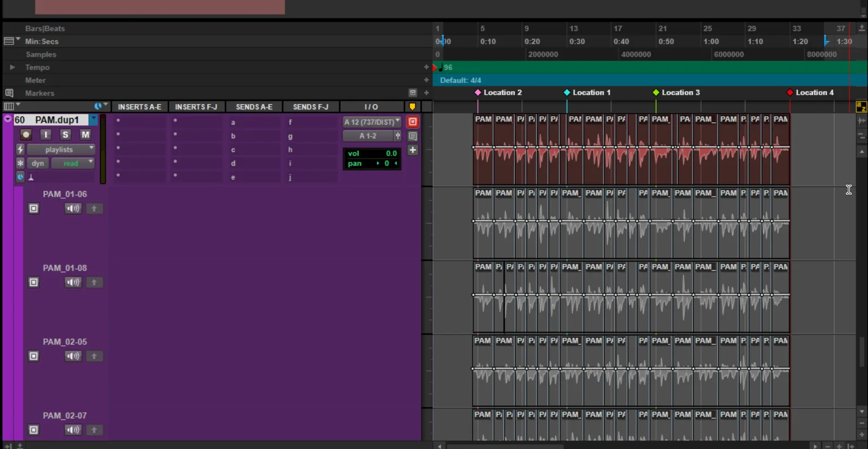Open the ruler view selector menu
Image resolution: width=868 pixels, height=449 pixels.
coord(11,41)
